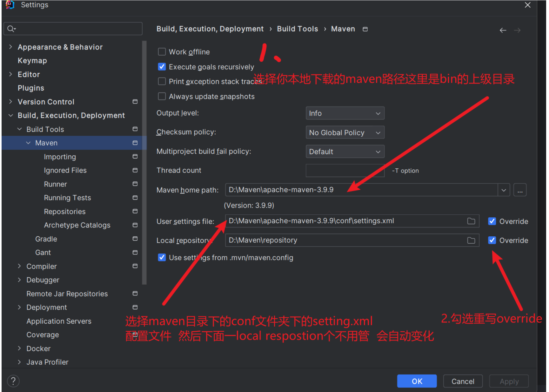Click the settings search field
The height and width of the screenshot is (392, 549).
pyautogui.click(x=73, y=29)
